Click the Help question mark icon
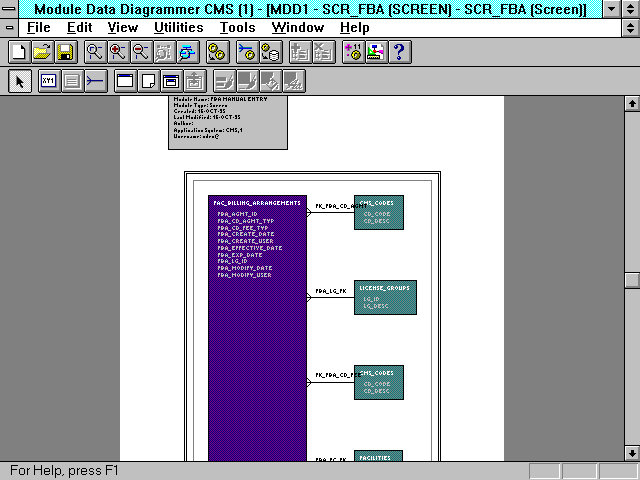 (x=398, y=52)
